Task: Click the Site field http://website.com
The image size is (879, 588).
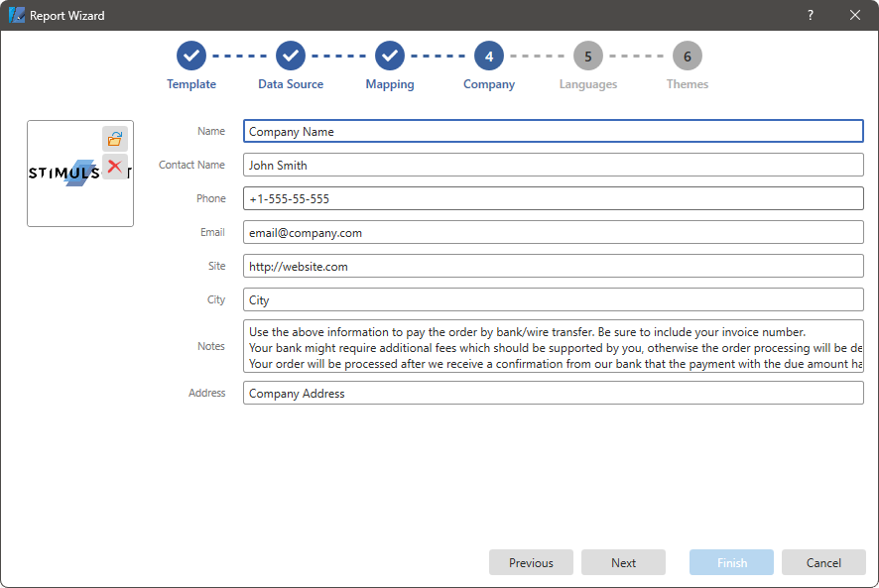Action: (x=554, y=266)
